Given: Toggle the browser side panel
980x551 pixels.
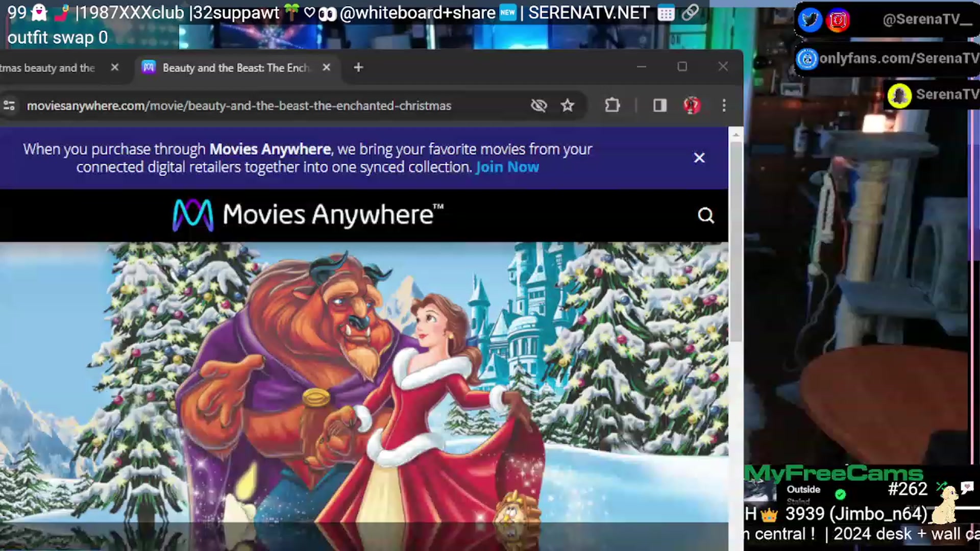Looking at the screenshot, I should [660, 106].
